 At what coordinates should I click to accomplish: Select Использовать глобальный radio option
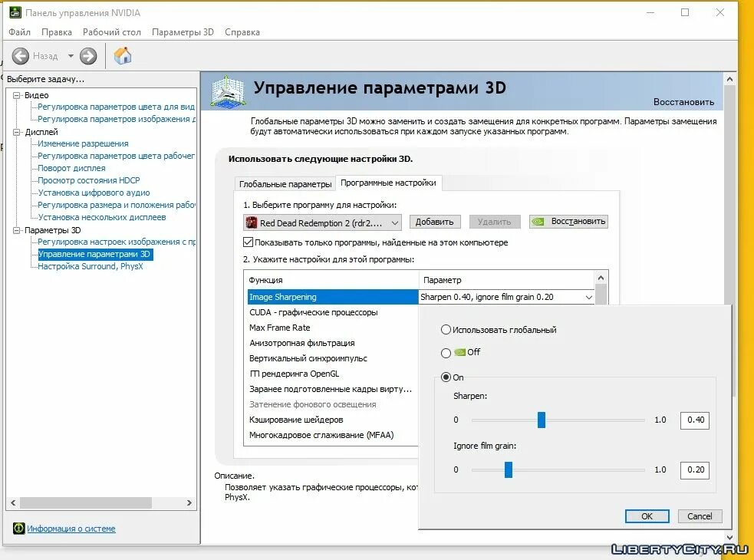(446, 330)
